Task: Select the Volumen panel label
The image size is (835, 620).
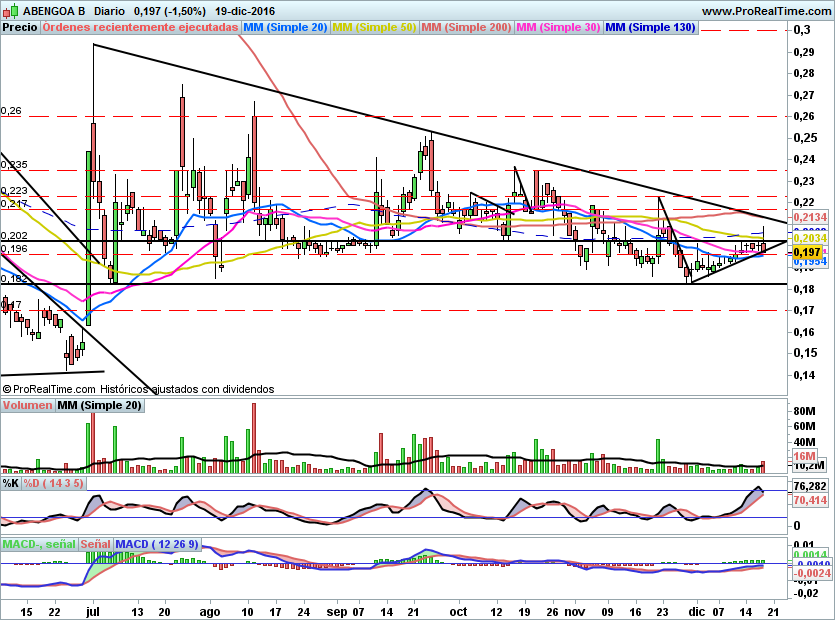Action: pyautogui.click(x=28, y=405)
